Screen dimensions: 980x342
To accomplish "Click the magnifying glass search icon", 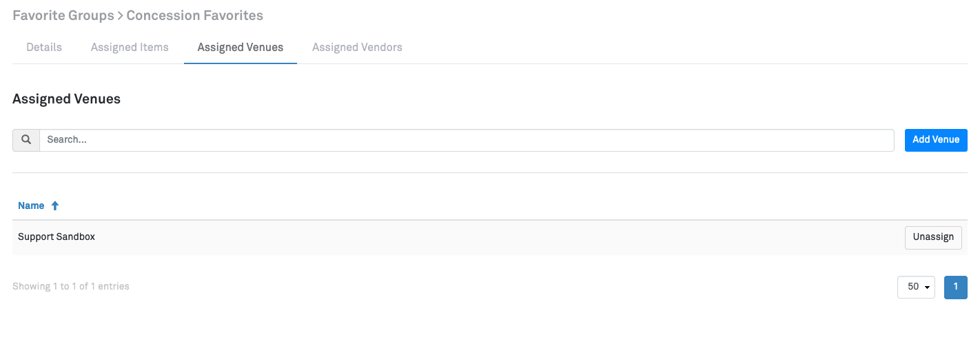I will tap(26, 140).
